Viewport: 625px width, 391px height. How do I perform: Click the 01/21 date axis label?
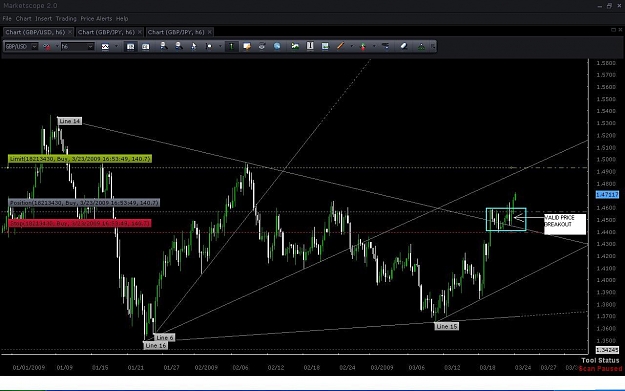pos(136,367)
